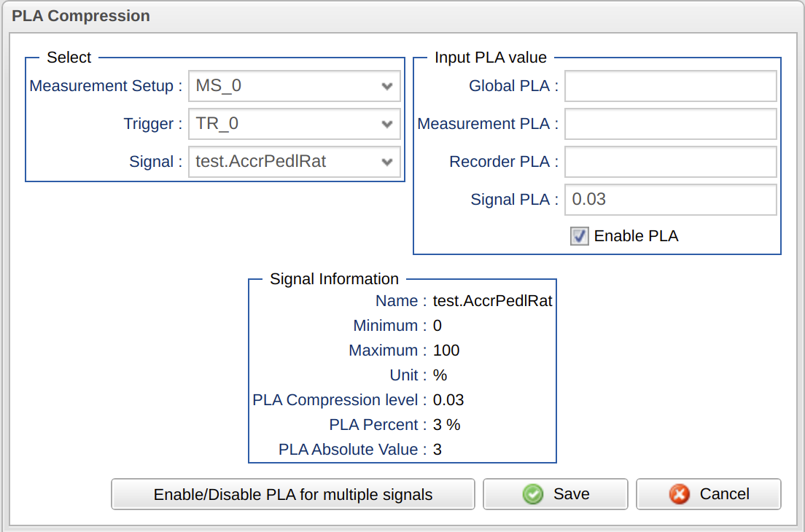Expand the Trigger dropdown showing TR_0
This screenshot has width=805, height=532.
[294, 124]
